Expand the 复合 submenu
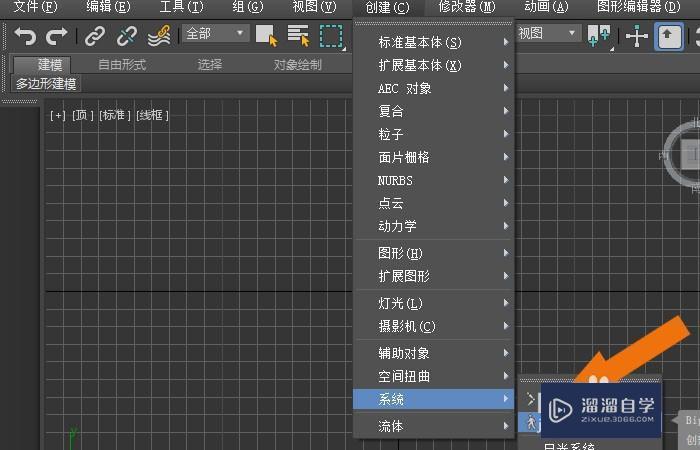 [x=434, y=111]
